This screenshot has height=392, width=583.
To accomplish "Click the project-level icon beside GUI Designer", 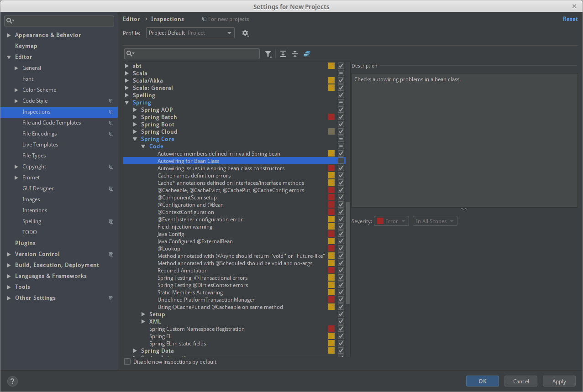I will pyautogui.click(x=111, y=188).
